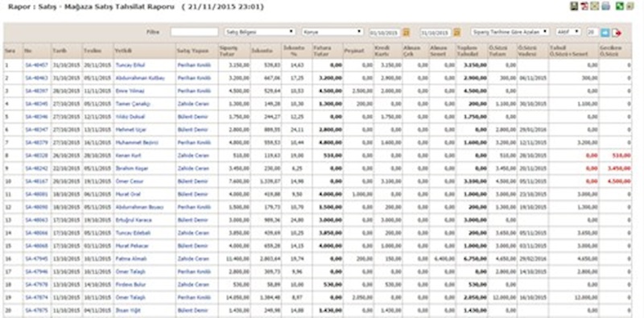Open order link SA-48167
Image resolution: width=644 pixels, height=318 pixels.
[x=36, y=181]
